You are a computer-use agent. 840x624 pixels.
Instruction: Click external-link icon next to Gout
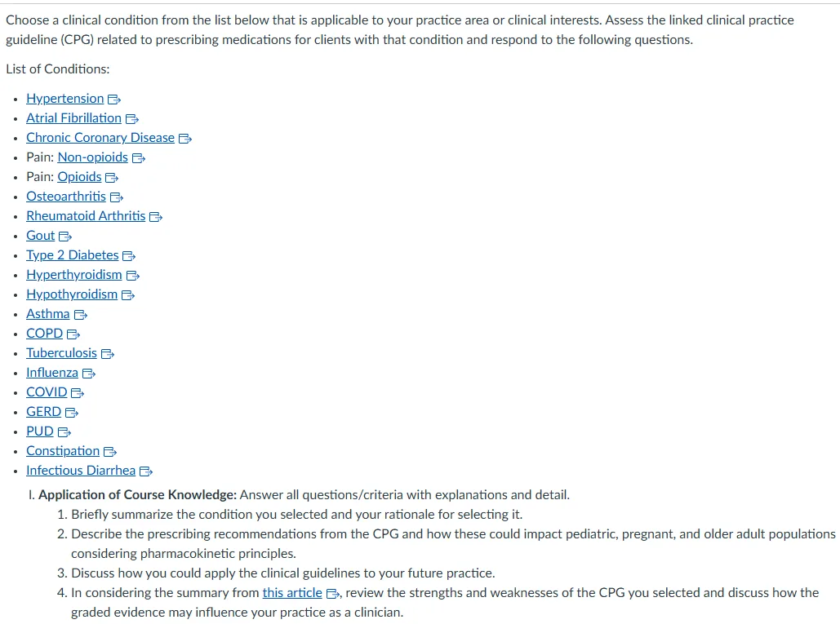point(65,237)
